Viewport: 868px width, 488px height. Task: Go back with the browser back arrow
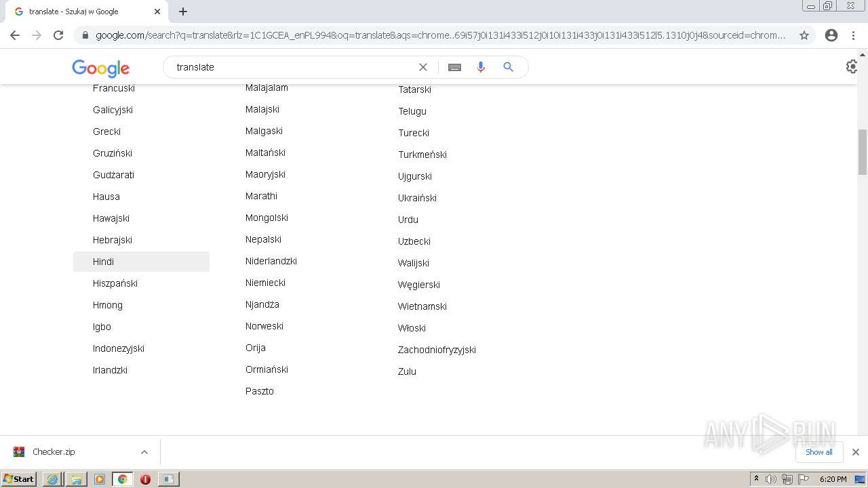[15, 35]
